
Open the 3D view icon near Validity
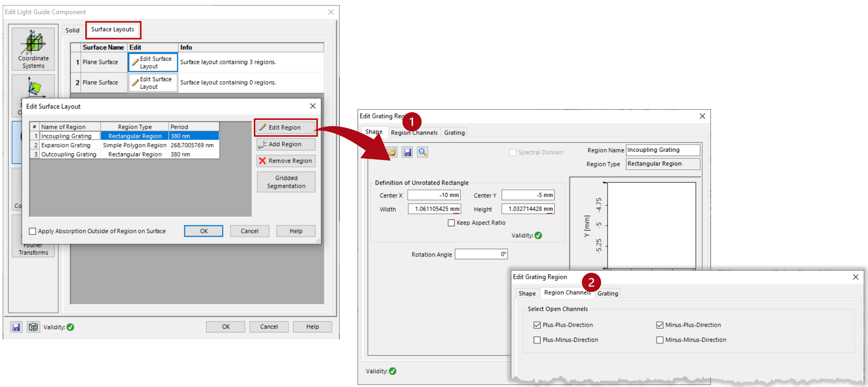(33, 327)
